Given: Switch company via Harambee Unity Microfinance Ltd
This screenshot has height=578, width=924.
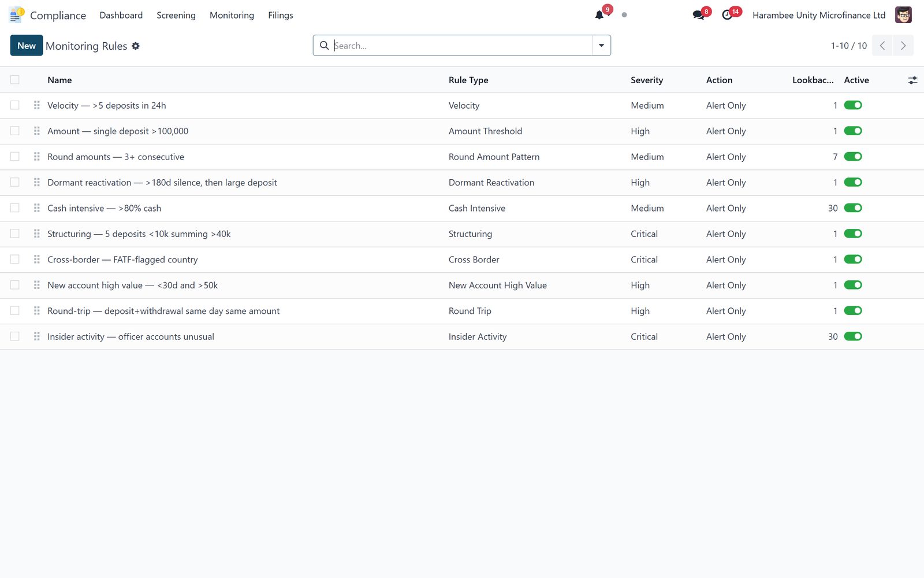Looking at the screenshot, I should (x=819, y=15).
